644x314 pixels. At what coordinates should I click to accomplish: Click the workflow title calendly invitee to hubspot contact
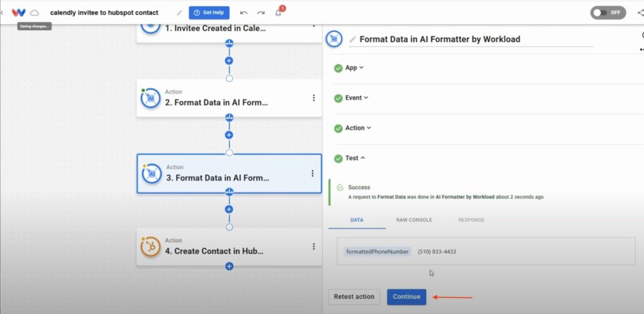(104, 13)
